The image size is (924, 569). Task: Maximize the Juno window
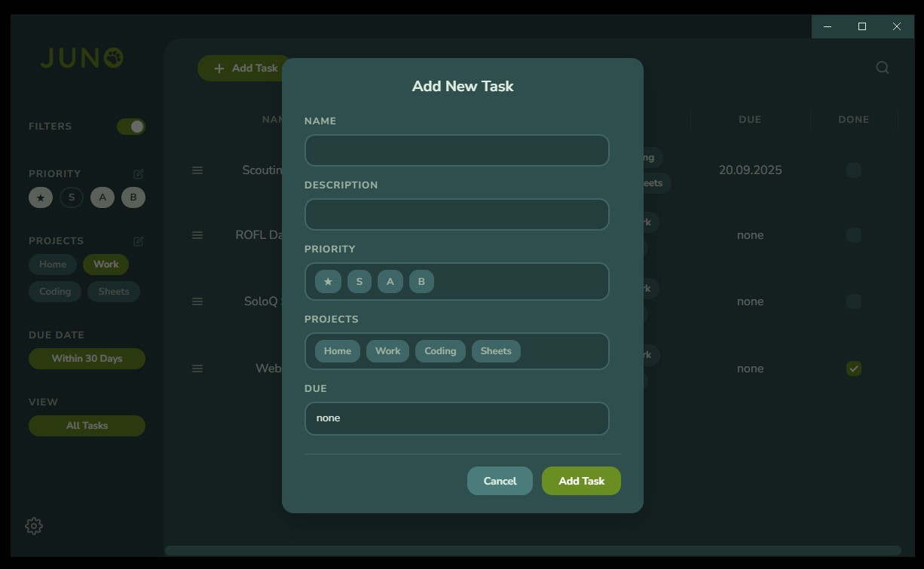click(862, 26)
